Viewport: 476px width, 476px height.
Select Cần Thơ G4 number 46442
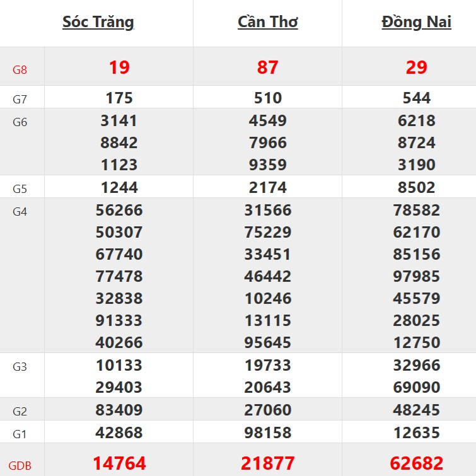point(268,276)
